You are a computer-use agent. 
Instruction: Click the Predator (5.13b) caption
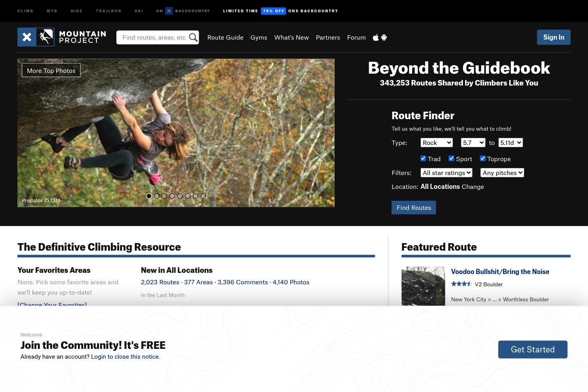[x=41, y=200]
